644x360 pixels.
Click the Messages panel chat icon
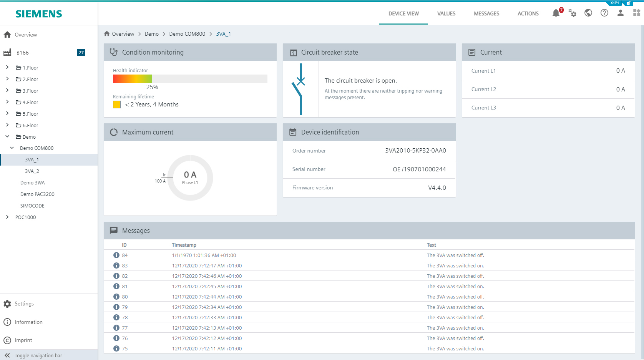click(114, 231)
